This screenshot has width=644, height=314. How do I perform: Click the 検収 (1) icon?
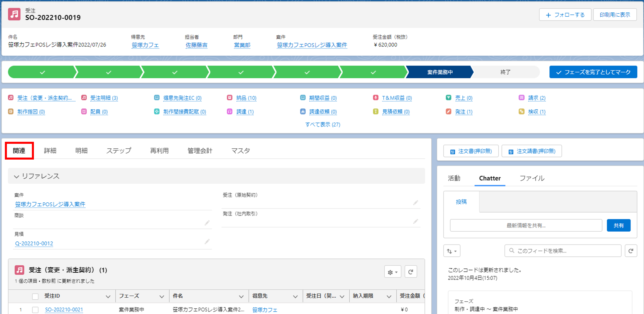pos(522,111)
